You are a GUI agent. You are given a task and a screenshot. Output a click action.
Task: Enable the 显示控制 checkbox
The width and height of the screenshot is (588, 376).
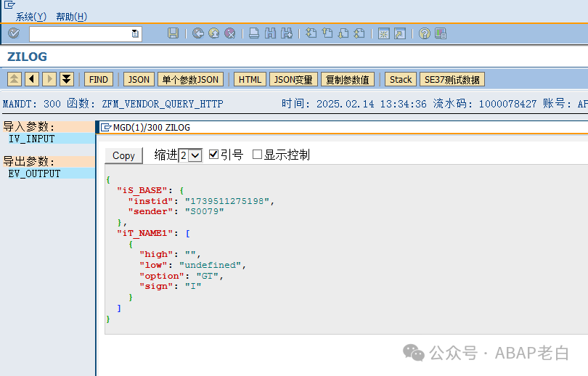tap(257, 154)
